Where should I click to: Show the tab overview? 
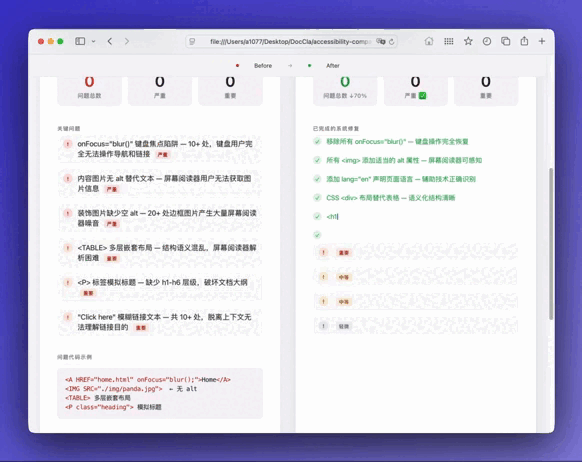click(x=506, y=41)
